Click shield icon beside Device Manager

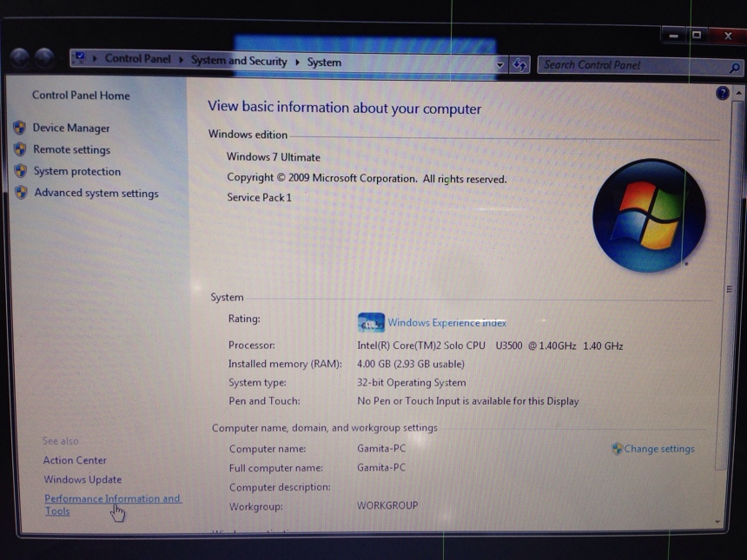[x=19, y=128]
